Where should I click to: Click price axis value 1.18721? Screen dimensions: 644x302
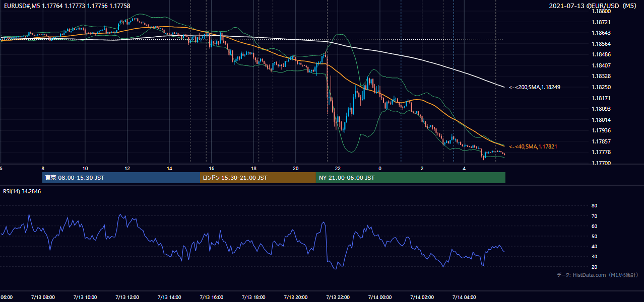tap(601, 22)
